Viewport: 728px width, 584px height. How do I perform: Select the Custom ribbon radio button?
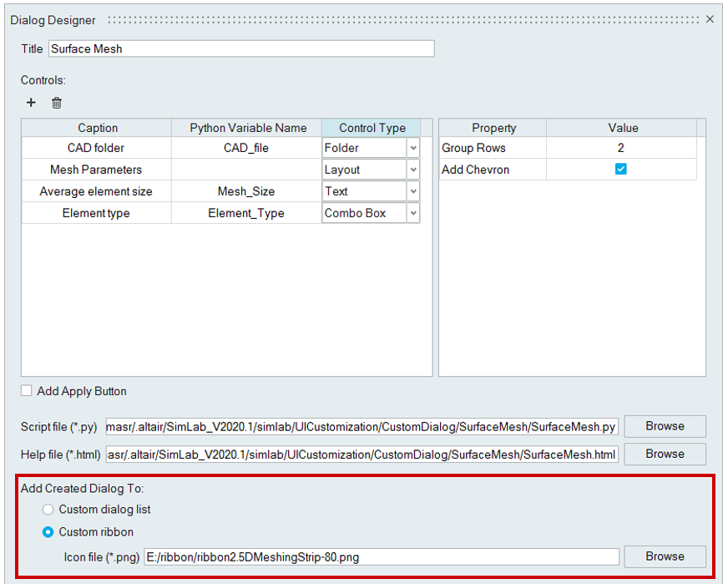48,532
